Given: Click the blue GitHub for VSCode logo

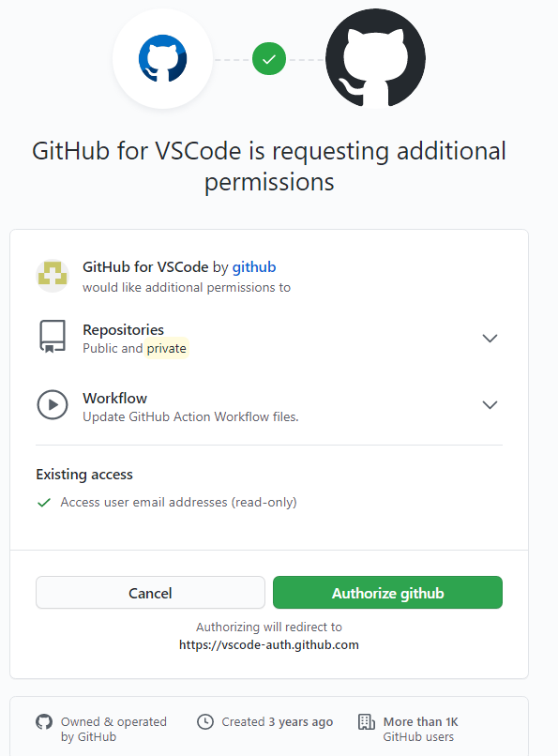Looking at the screenshot, I should pyautogui.click(x=162, y=58).
